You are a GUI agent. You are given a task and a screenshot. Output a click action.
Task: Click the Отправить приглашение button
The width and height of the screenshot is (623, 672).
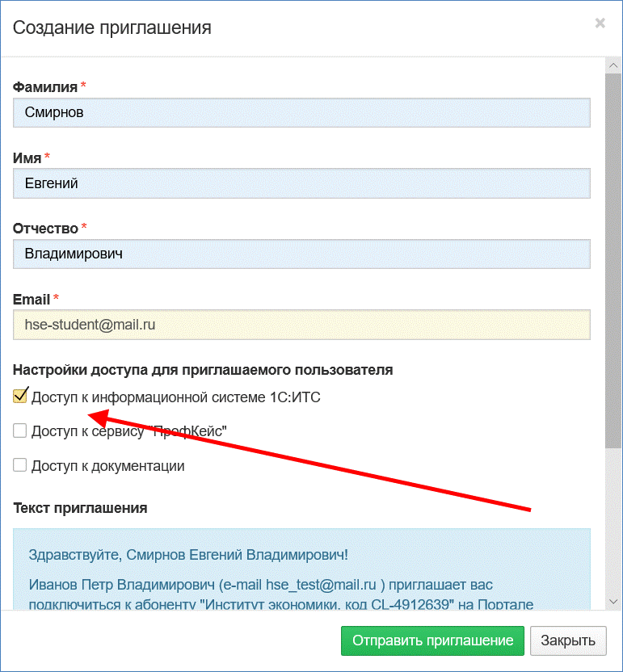(x=432, y=640)
